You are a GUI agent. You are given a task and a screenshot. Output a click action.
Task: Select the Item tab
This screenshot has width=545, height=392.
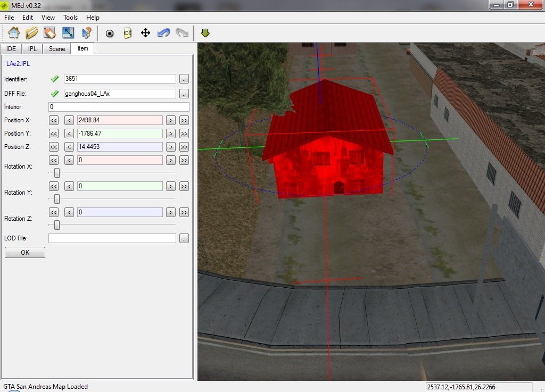pyautogui.click(x=82, y=48)
